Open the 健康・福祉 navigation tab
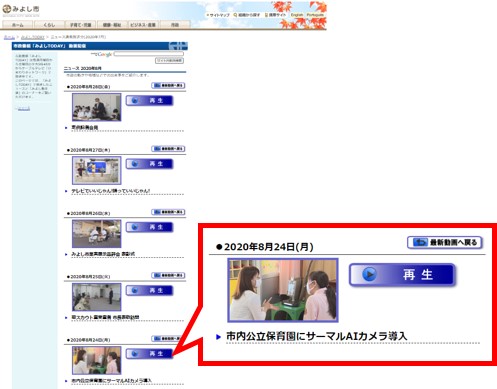 (112, 25)
